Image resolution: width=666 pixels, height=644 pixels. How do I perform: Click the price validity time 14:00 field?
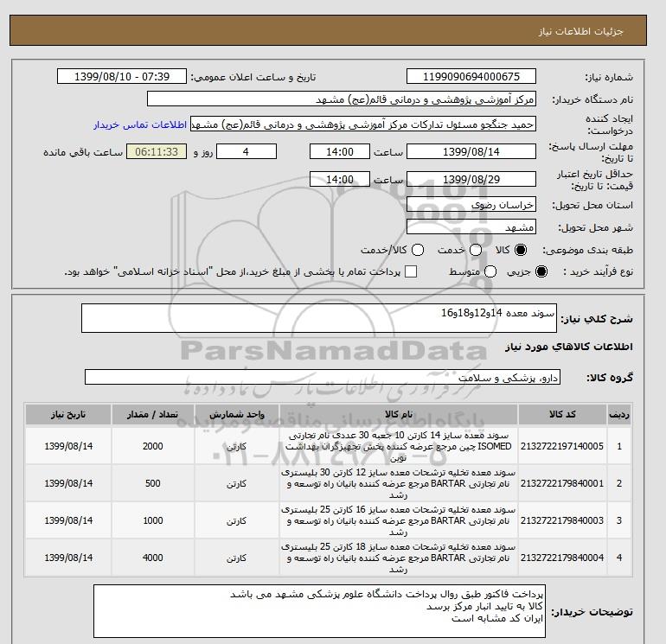pyautogui.click(x=340, y=179)
